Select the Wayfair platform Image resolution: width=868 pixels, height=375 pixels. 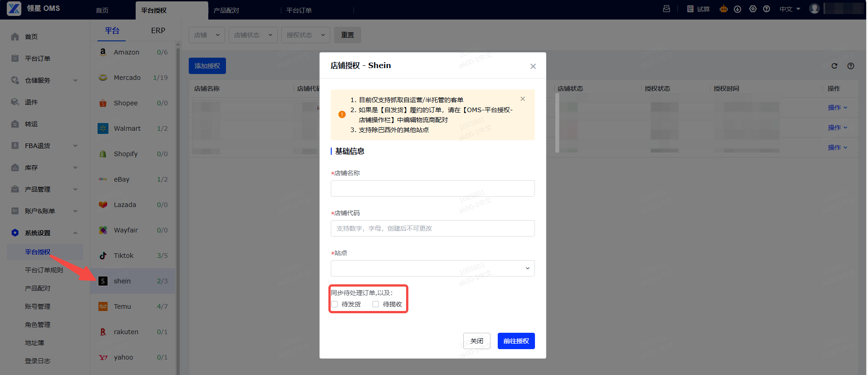point(132,230)
